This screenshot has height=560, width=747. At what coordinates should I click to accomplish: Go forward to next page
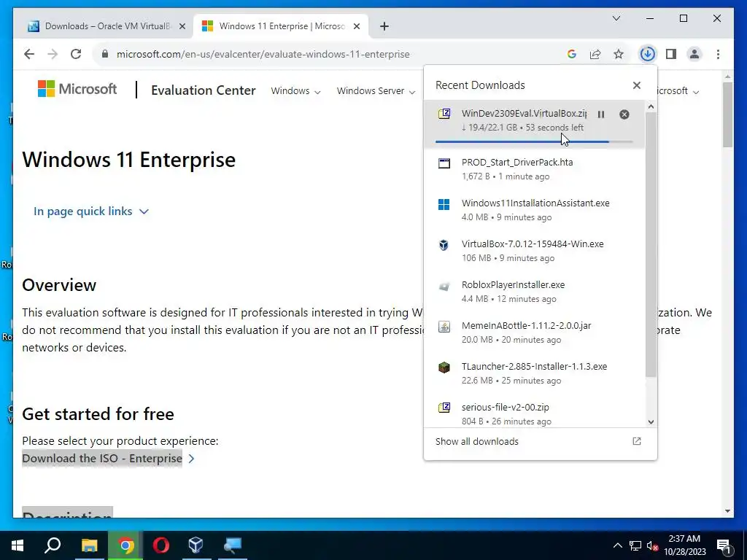(x=53, y=54)
